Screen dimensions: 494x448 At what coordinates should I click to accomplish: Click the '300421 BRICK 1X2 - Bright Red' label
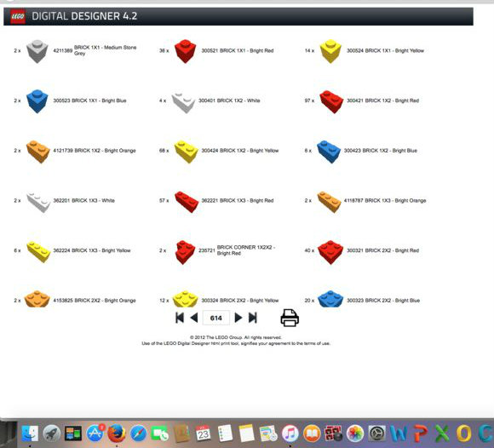click(382, 101)
